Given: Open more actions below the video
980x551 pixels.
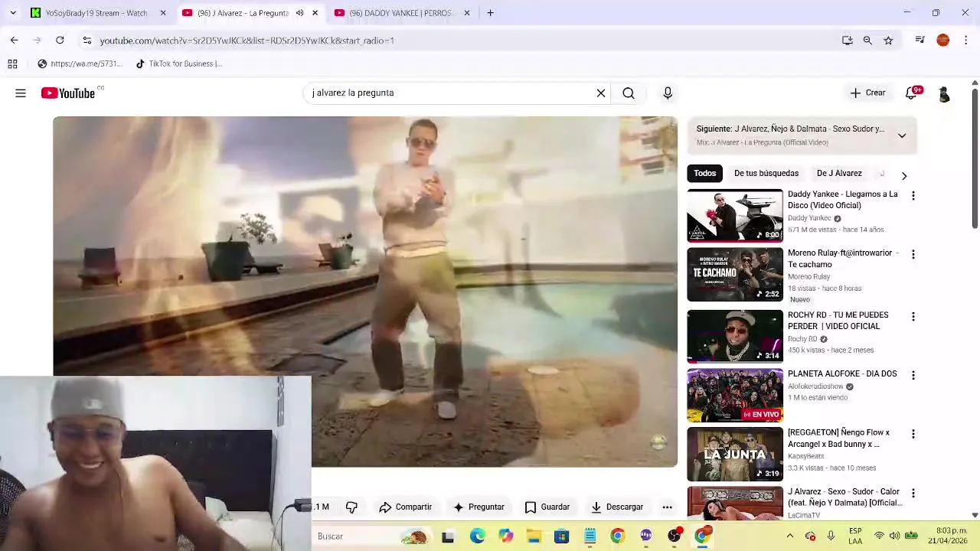Looking at the screenshot, I should pos(667,507).
